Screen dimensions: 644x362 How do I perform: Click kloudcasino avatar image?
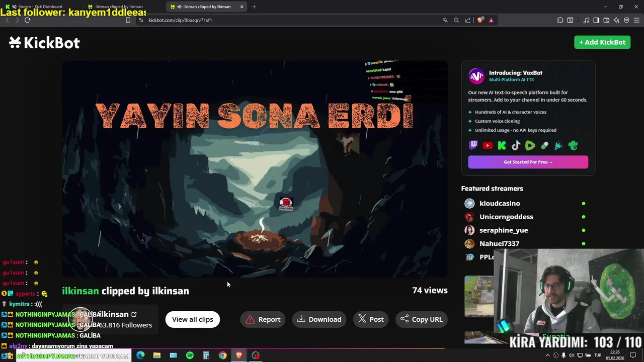[469, 203]
